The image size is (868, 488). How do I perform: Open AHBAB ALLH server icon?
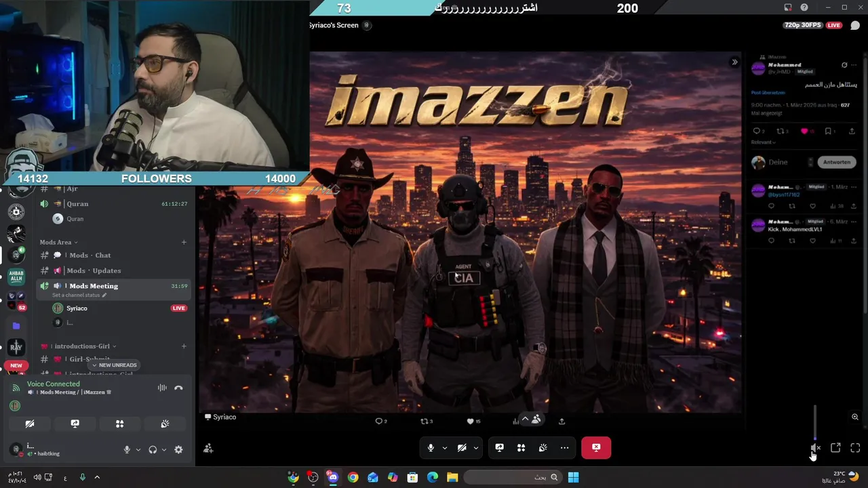point(16,276)
